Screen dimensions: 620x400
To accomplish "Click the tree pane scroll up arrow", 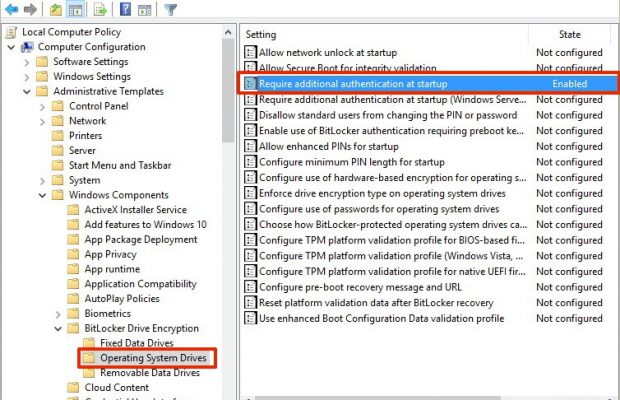I will pos(228,33).
